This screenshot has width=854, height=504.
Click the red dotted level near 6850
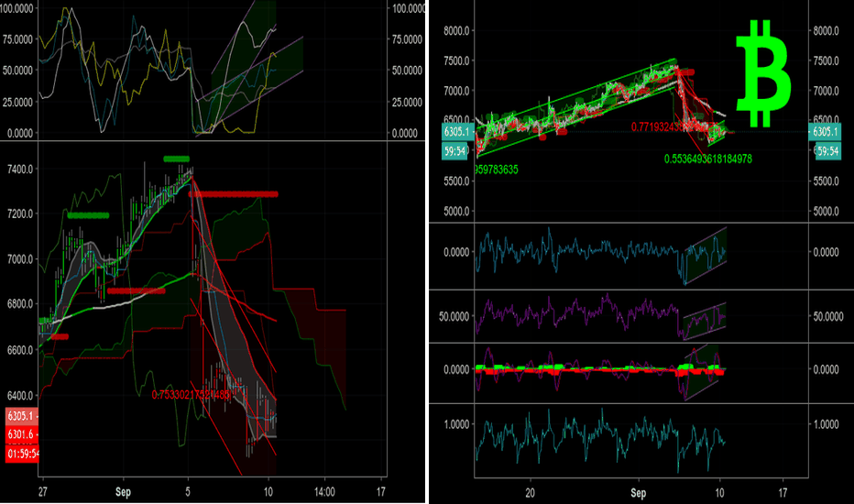pyautogui.click(x=137, y=291)
